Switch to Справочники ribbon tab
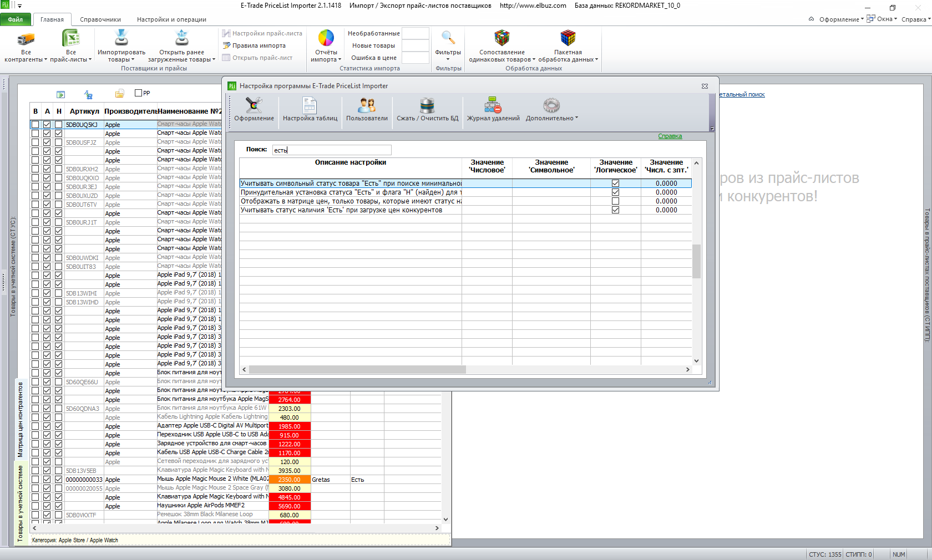Image resolution: width=932 pixels, height=560 pixels. [x=100, y=19]
